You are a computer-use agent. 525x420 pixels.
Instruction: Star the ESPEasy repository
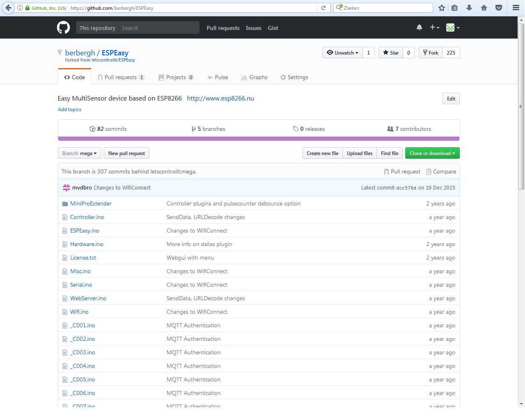[x=391, y=52]
